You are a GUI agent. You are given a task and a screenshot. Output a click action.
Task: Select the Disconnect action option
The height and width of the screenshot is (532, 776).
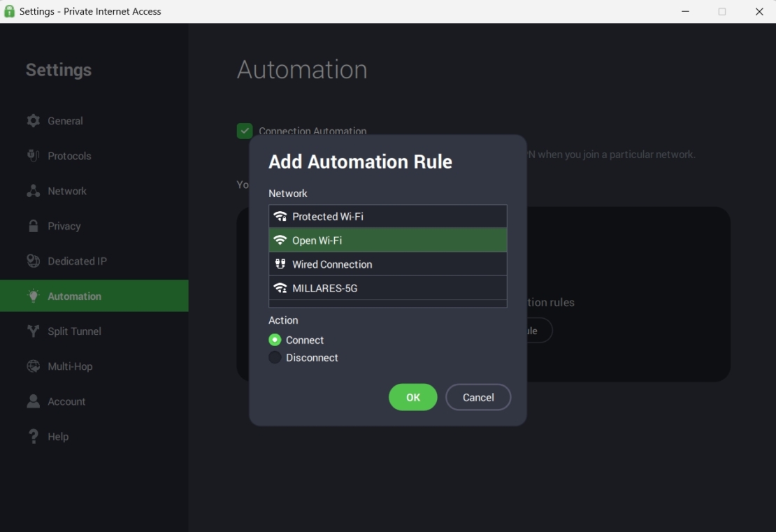tap(275, 357)
